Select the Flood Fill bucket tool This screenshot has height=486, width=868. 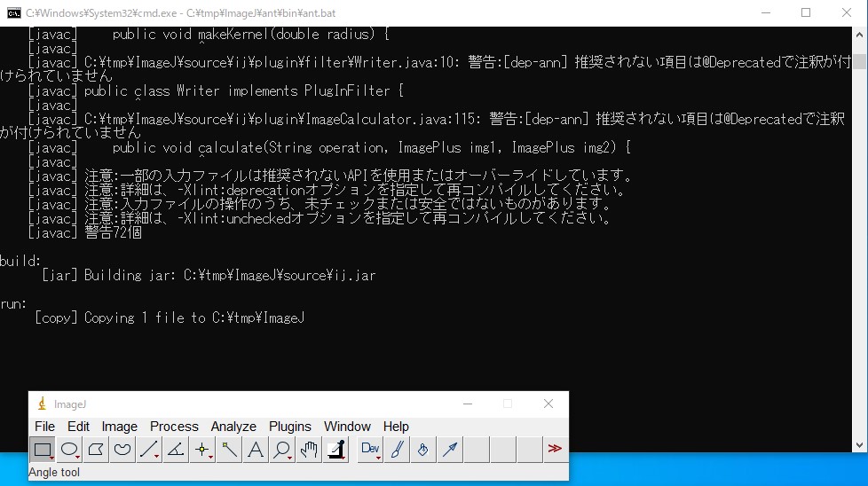pos(423,449)
